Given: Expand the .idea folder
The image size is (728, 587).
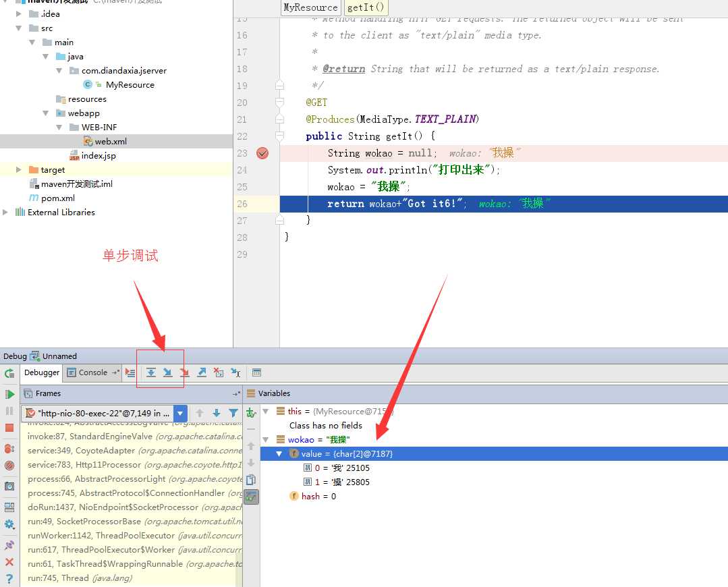Looking at the screenshot, I should [x=19, y=14].
